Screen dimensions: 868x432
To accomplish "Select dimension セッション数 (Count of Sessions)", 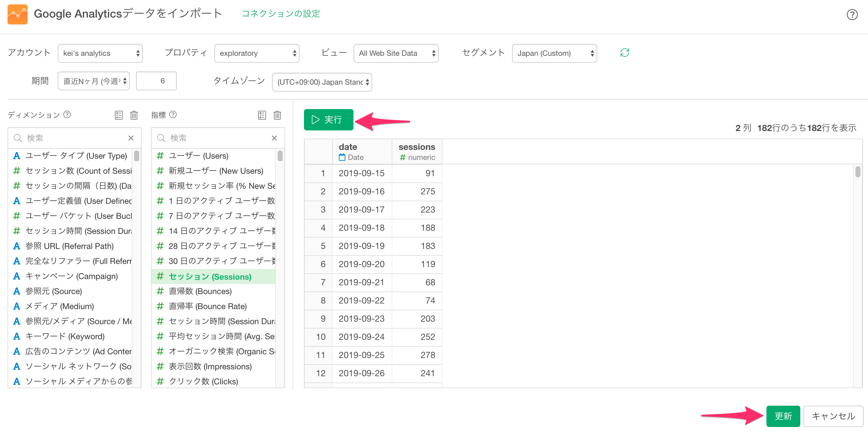I will pyautogui.click(x=71, y=171).
